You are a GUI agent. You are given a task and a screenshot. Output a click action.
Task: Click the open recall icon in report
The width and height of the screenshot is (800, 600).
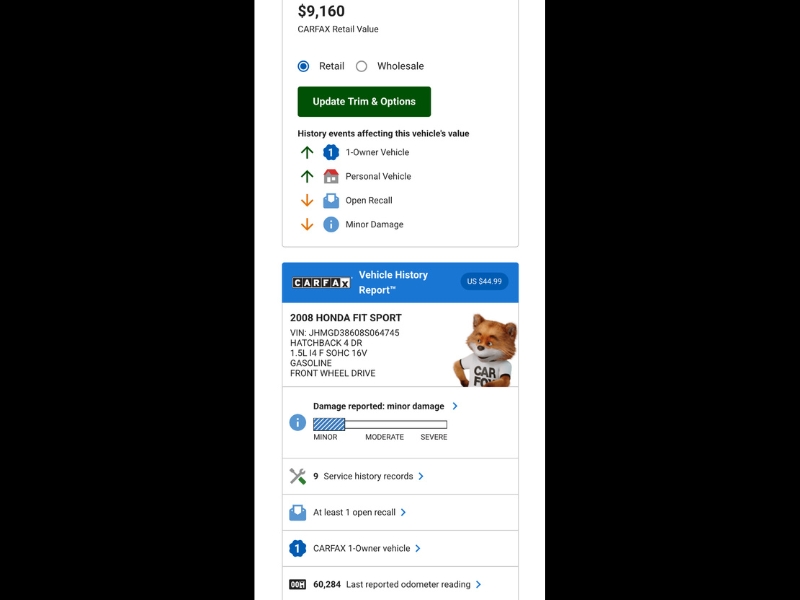coord(297,512)
